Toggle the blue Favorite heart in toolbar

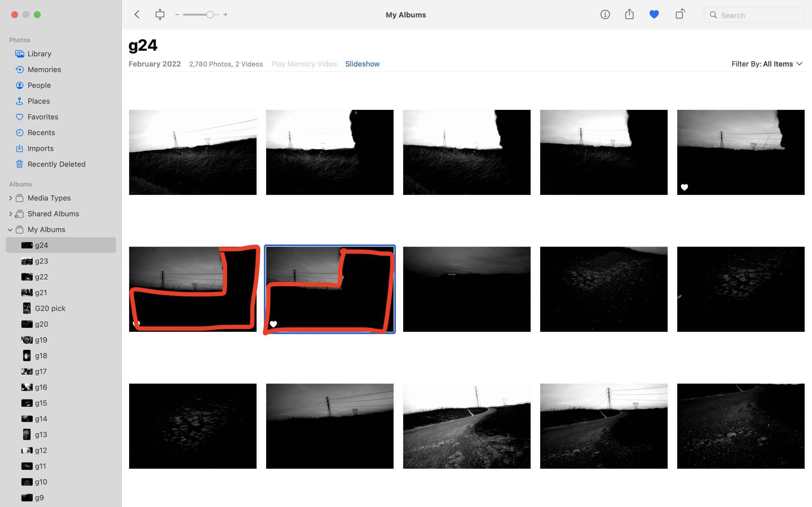(654, 15)
